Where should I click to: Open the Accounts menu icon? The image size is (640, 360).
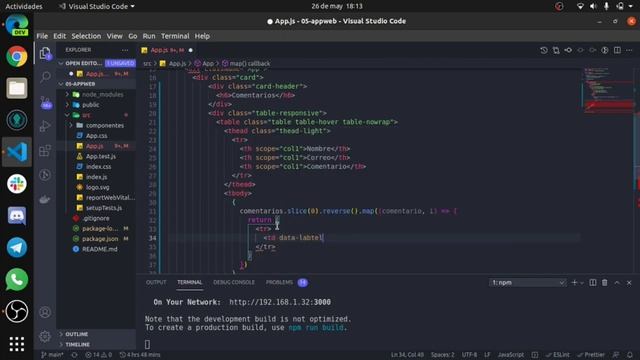(45, 312)
